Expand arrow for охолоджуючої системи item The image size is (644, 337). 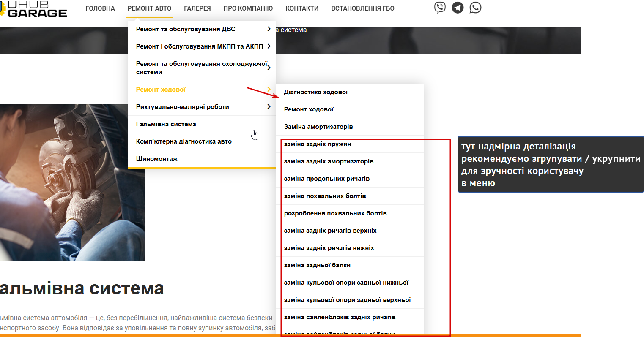tap(269, 68)
